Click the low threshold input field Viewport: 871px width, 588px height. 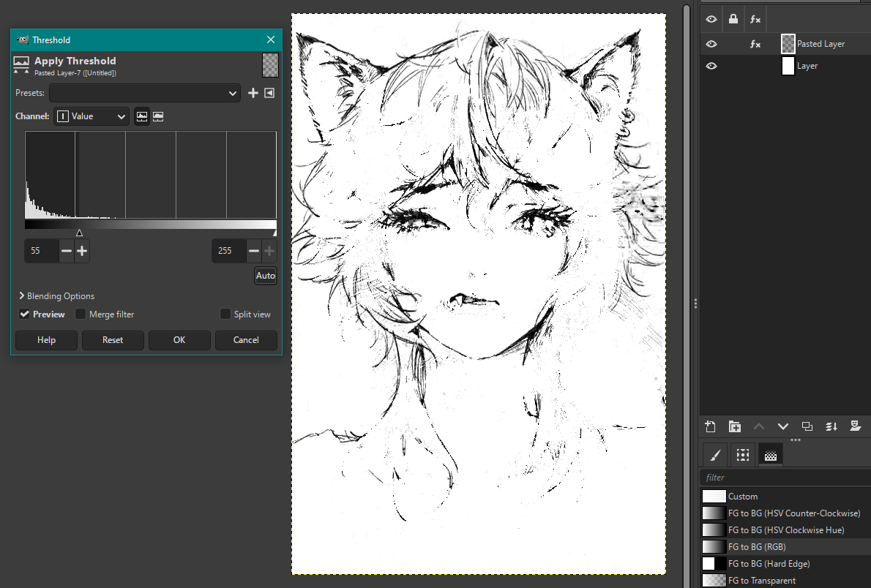pyautogui.click(x=41, y=251)
